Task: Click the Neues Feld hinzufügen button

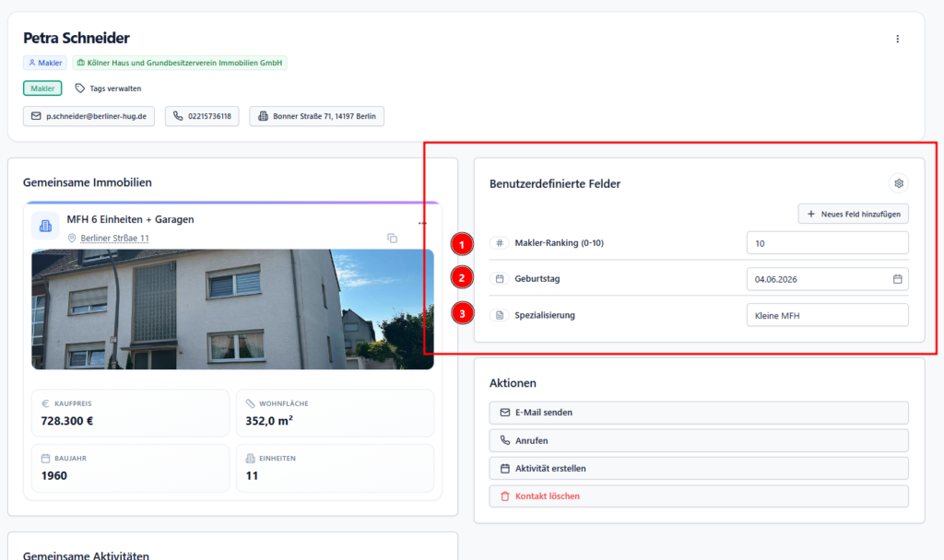Action: 853,213
